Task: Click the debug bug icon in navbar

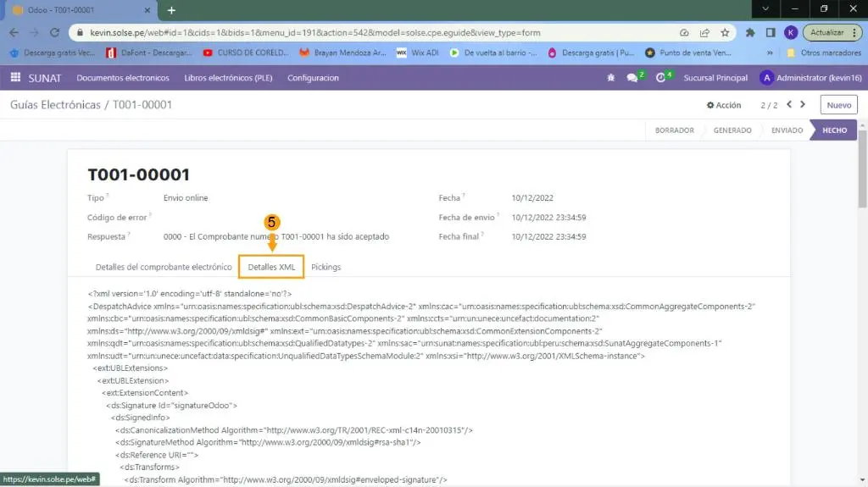Action: pos(610,78)
